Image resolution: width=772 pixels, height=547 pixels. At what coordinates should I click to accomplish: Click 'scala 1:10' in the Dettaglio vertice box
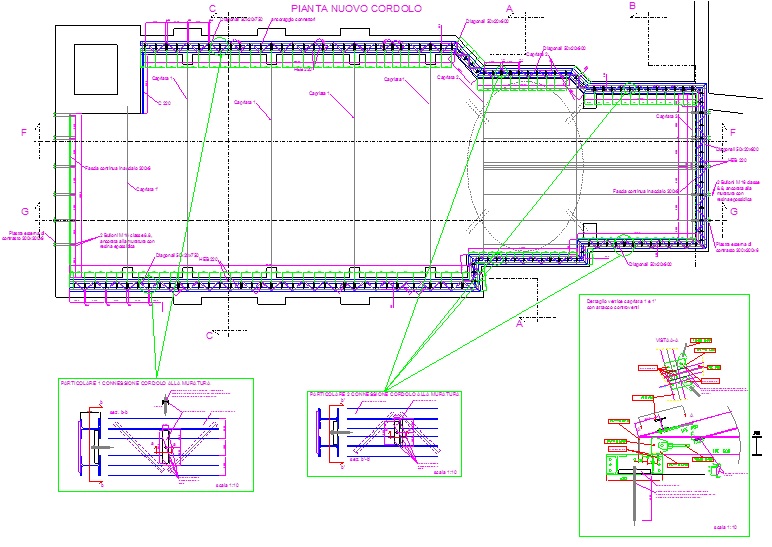point(725,528)
